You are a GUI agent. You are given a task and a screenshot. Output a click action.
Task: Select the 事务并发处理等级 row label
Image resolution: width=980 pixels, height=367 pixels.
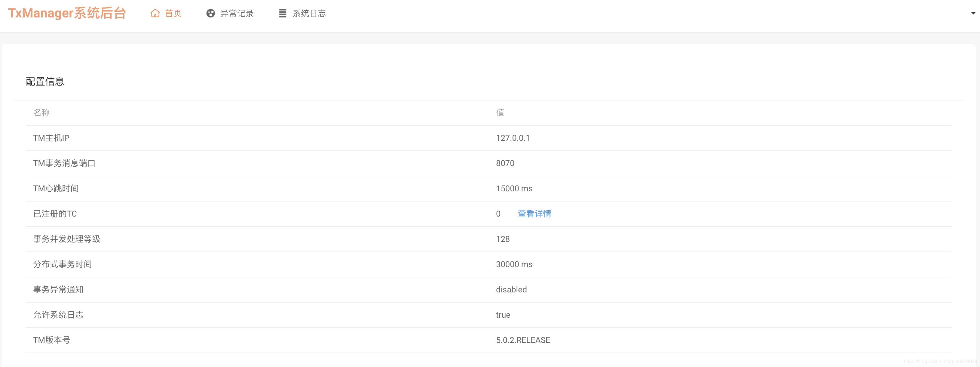66,239
